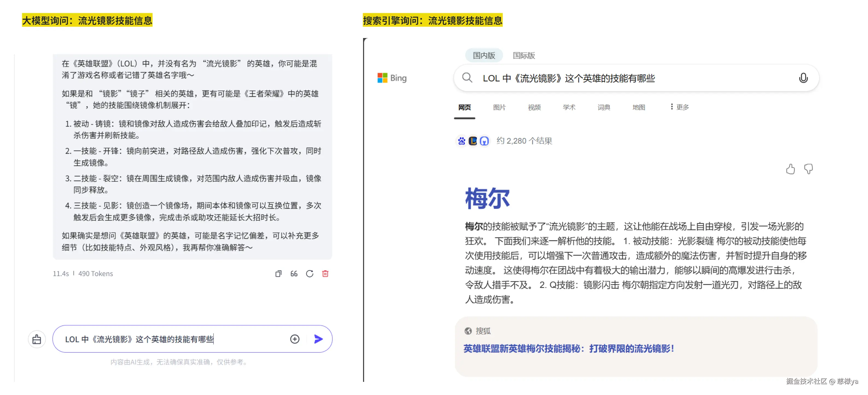Screen dimensions: 868x395
Task: Regenerate the AI model's answer
Action: pos(310,274)
